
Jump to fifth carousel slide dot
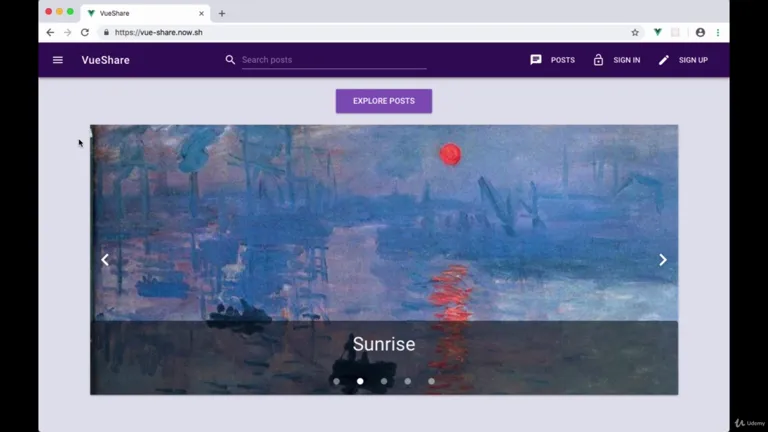[x=431, y=381]
